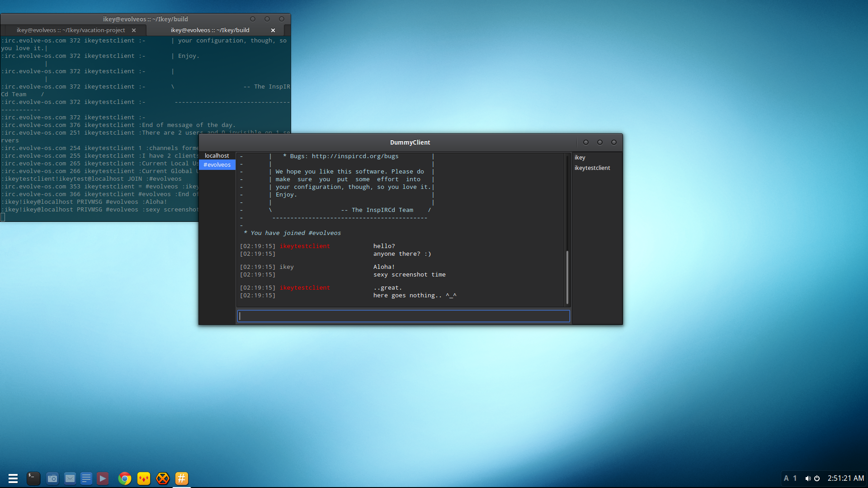
Task: Click terminal line 'End of message of the day.'
Action: [x=189, y=125]
